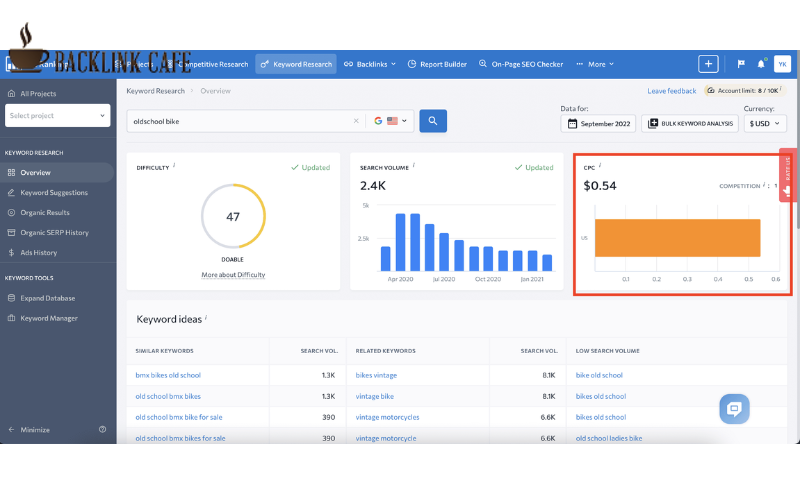Open related keyword 'vintage bike'

tap(374, 396)
